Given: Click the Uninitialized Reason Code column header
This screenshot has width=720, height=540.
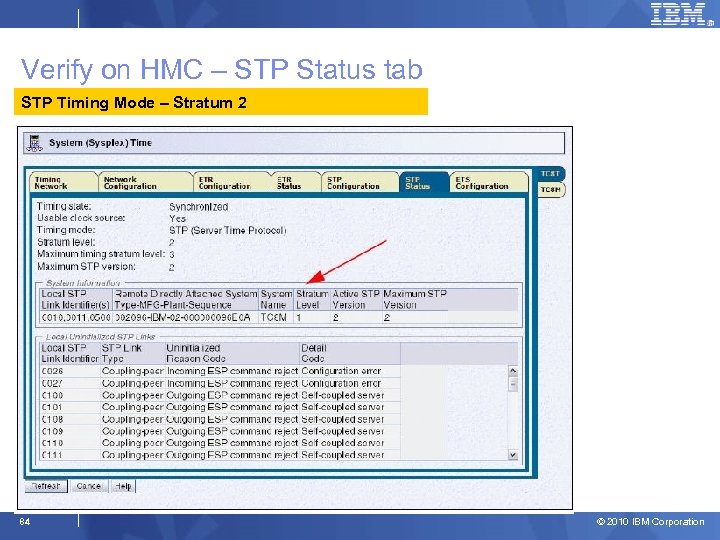Looking at the screenshot, I should (x=232, y=354).
